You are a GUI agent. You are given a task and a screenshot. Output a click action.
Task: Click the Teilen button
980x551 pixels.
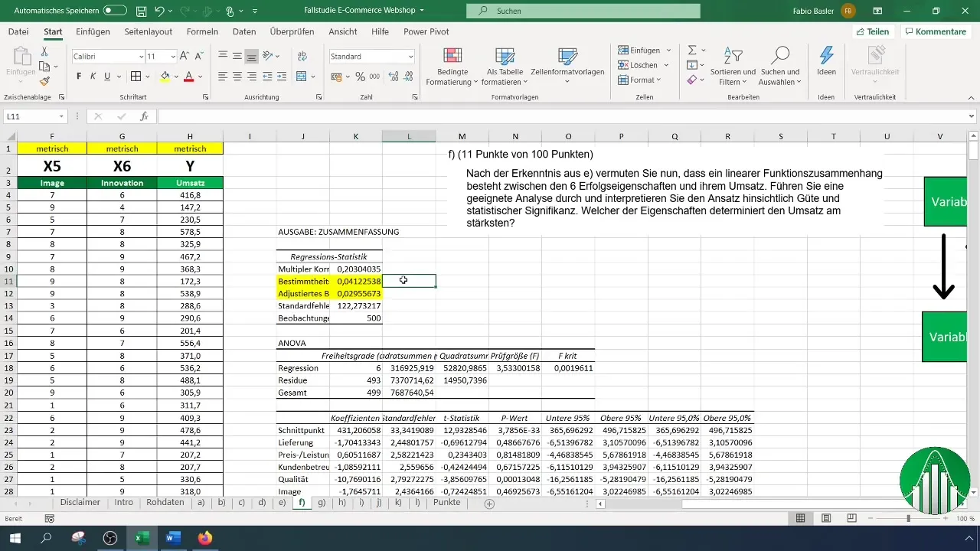point(873,31)
